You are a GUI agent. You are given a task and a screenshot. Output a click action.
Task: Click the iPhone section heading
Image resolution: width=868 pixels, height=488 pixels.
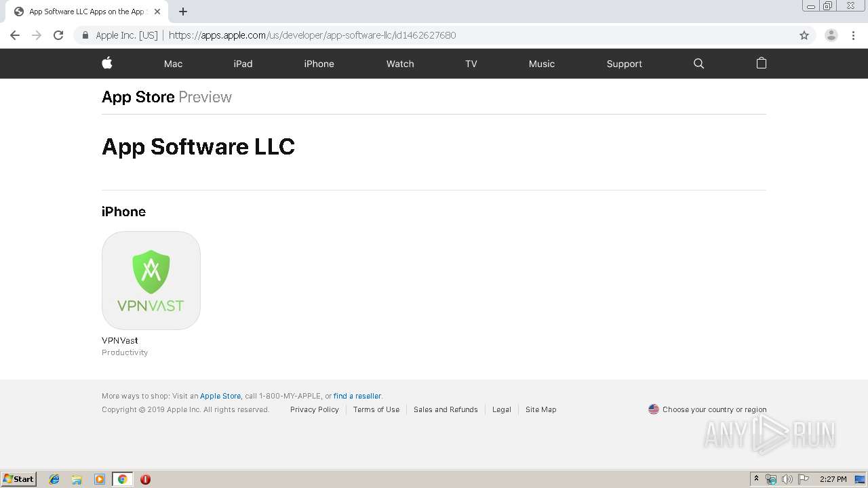coord(123,211)
